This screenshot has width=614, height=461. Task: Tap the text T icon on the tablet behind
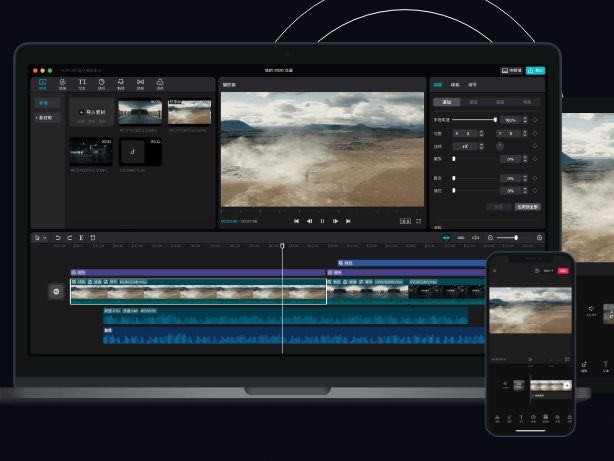[x=605, y=366]
